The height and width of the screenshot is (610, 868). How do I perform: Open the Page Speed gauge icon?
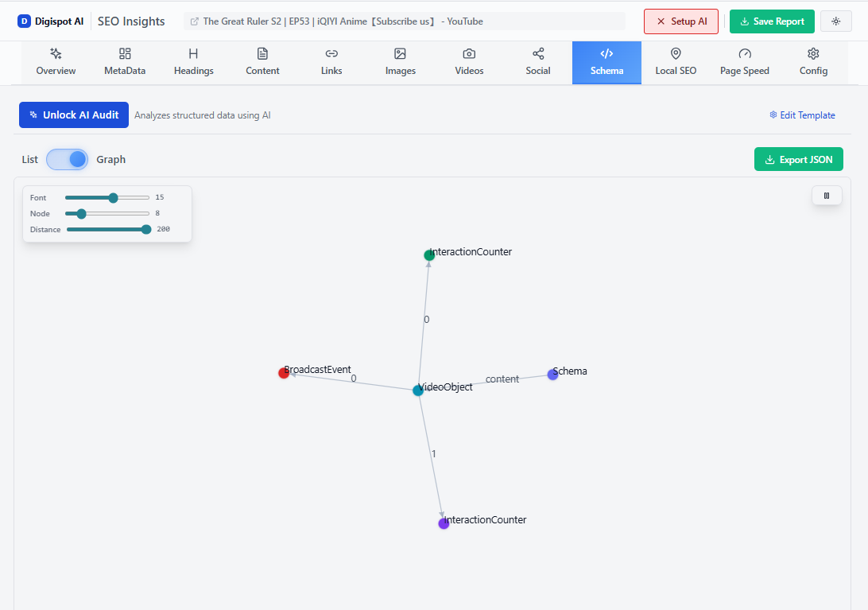(x=744, y=54)
